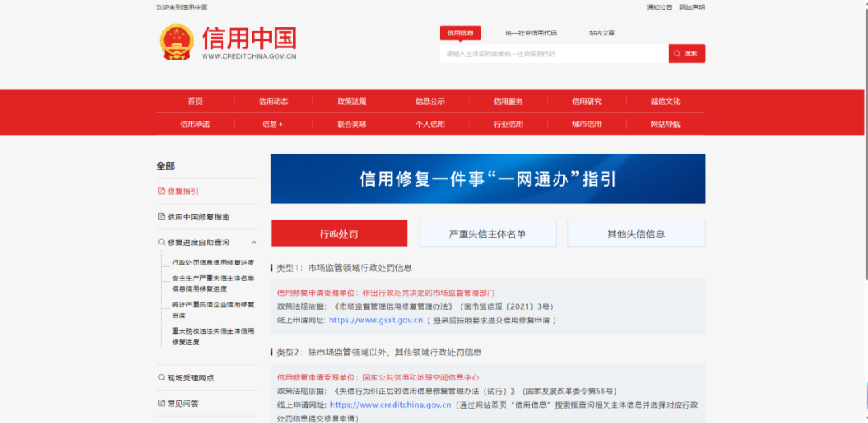
Task: Select 修复指引 in left sidebar
Action: pyautogui.click(x=182, y=191)
